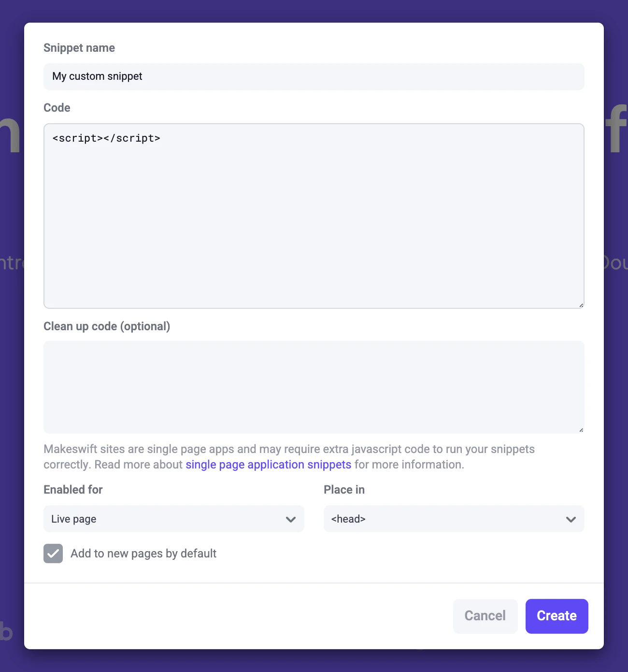Click the Clean up code text area
This screenshot has height=672, width=628.
[x=314, y=387]
